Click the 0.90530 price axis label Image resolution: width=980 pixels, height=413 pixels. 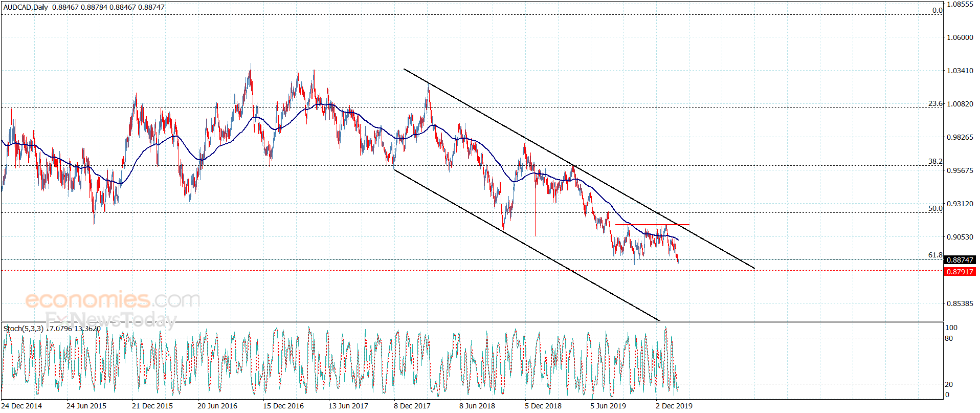[960, 237]
